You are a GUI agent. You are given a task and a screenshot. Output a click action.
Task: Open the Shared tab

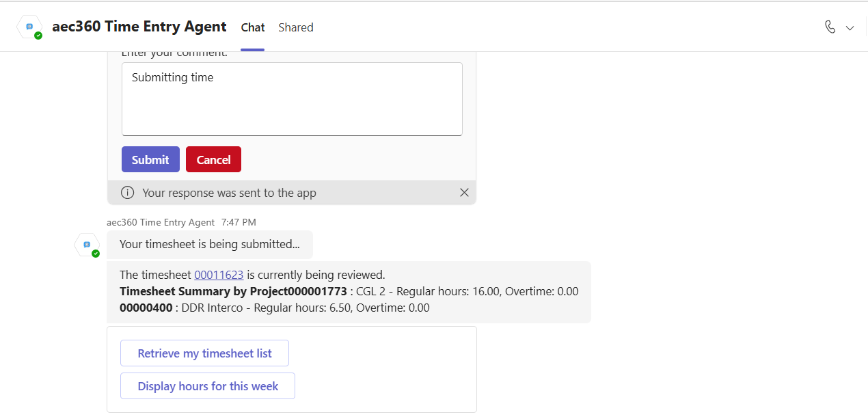295,27
